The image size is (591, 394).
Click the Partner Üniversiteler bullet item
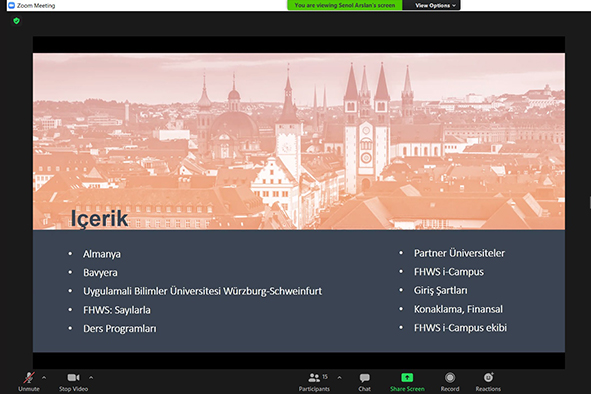[459, 253]
